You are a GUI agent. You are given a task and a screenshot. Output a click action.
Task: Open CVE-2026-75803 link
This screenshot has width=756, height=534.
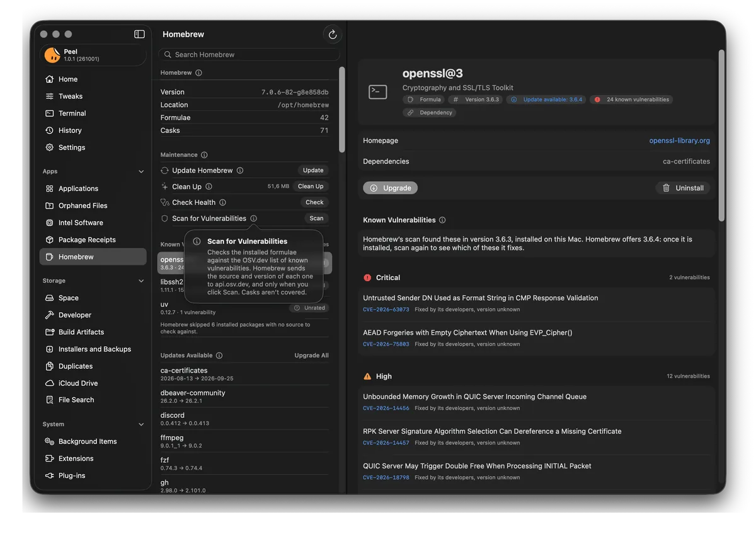[x=386, y=344]
